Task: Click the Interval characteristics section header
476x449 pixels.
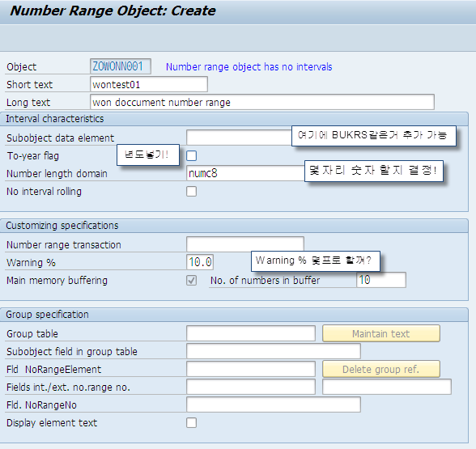Action: 234,119
